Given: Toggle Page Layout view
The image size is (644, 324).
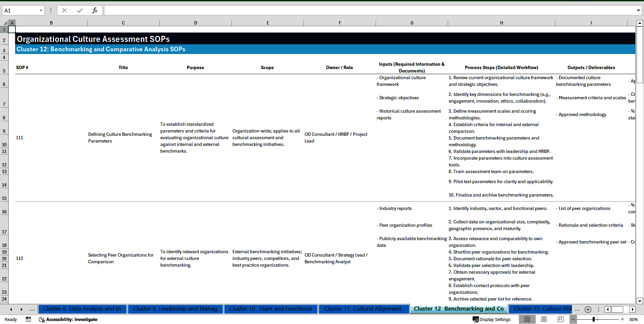Looking at the screenshot, I should [x=543, y=319].
